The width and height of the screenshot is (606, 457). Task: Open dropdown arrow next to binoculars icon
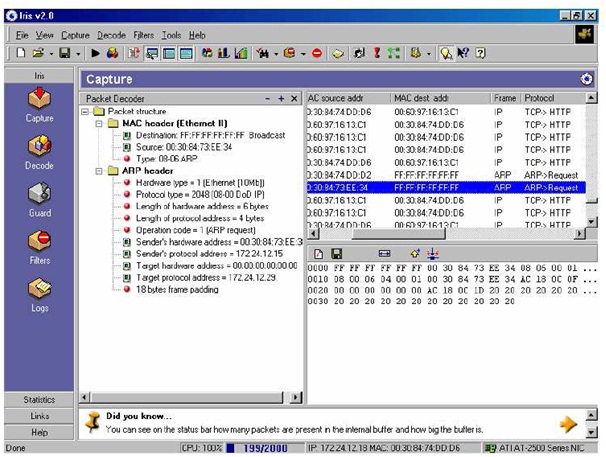click(x=276, y=54)
